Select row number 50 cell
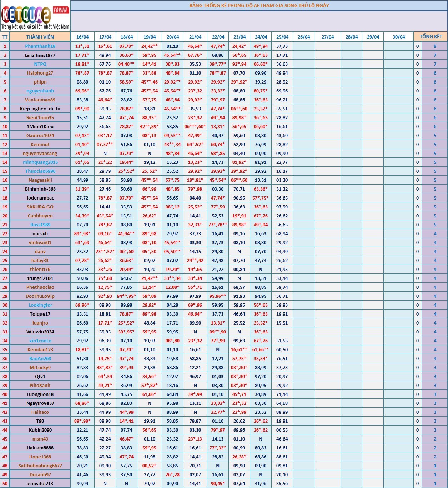Screen dimensions: 448x488 pyautogui.click(x=5, y=484)
